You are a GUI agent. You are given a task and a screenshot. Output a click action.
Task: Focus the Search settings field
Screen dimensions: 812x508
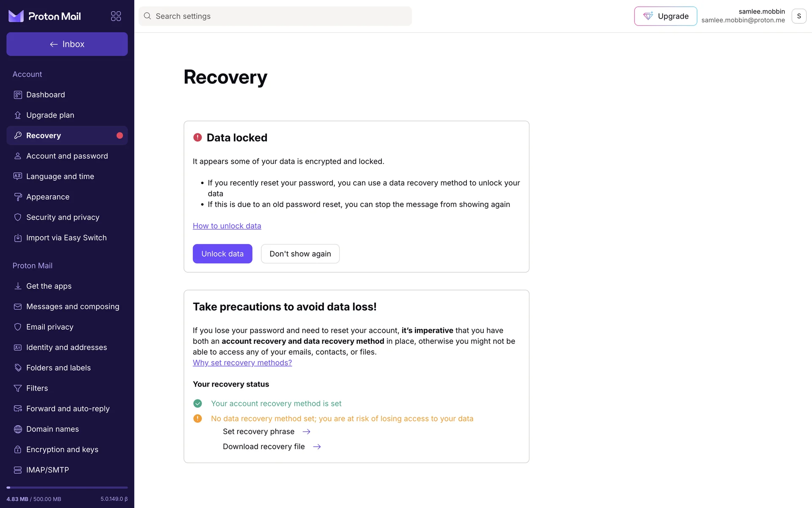[x=279, y=16]
